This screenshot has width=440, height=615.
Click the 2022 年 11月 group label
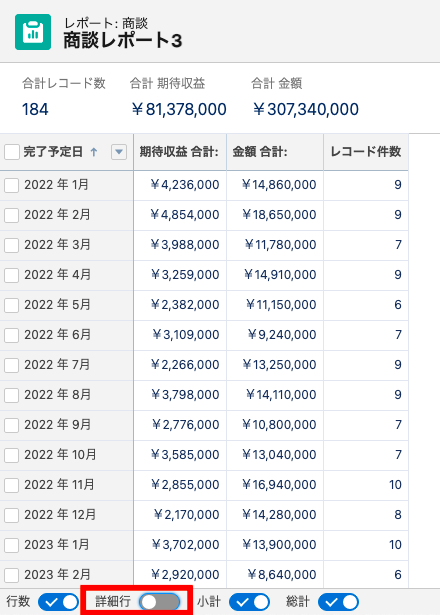coord(59,485)
